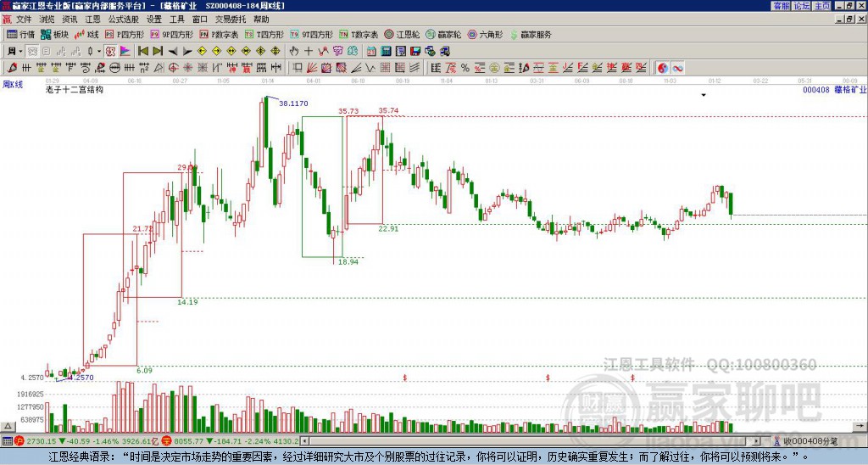Open the T数字表 number table
Image resolution: width=868 pixels, height=465 pixels.
pos(359,34)
